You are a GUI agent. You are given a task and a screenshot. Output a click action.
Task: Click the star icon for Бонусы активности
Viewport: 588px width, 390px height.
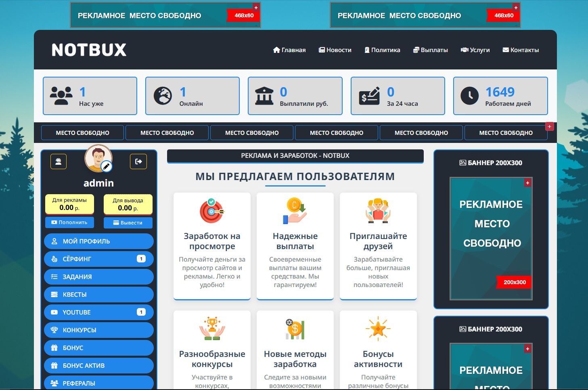click(378, 329)
